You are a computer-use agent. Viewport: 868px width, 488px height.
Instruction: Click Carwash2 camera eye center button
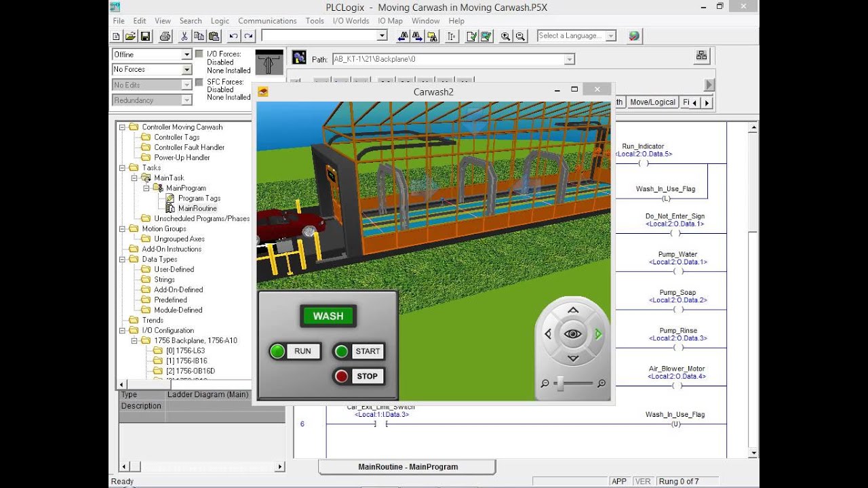573,333
